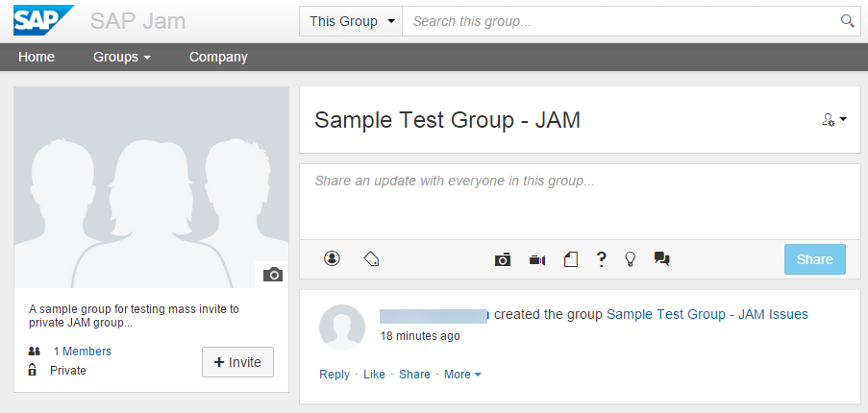Open the 1 Members link
The height and width of the screenshot is (413, 868).
point(82,352)
